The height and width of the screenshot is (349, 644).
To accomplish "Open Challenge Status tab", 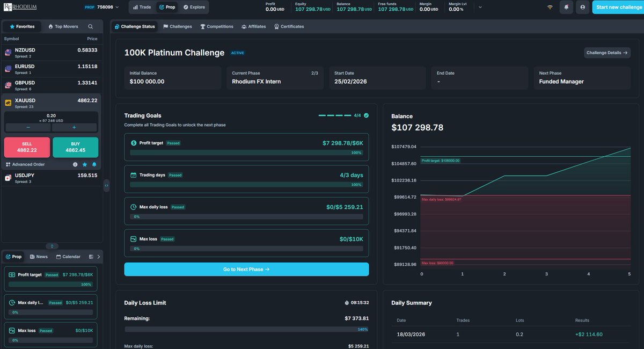I will [x=135, y=26].
